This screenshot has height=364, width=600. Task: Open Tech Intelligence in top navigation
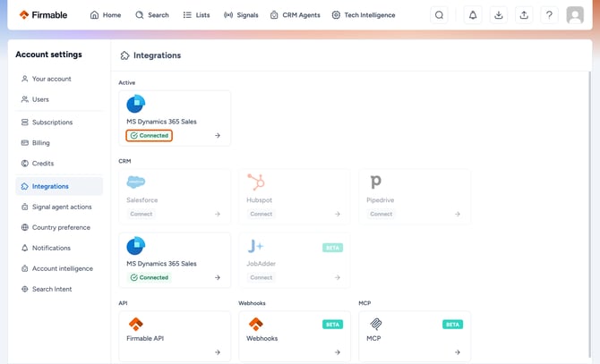point(364,15)
